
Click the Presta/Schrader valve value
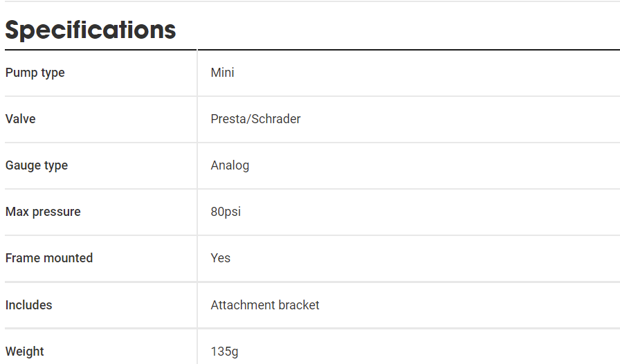click(255, 119)
